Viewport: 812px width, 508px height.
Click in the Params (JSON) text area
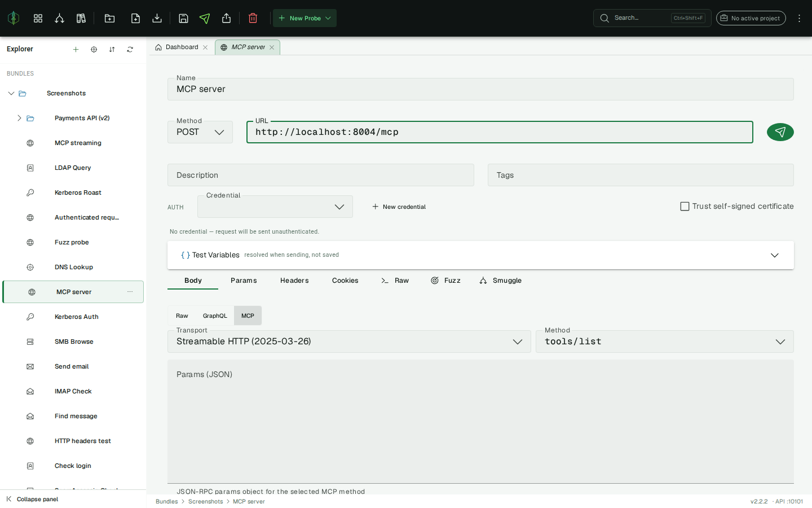pyautogui.click(x=480, y=422)
